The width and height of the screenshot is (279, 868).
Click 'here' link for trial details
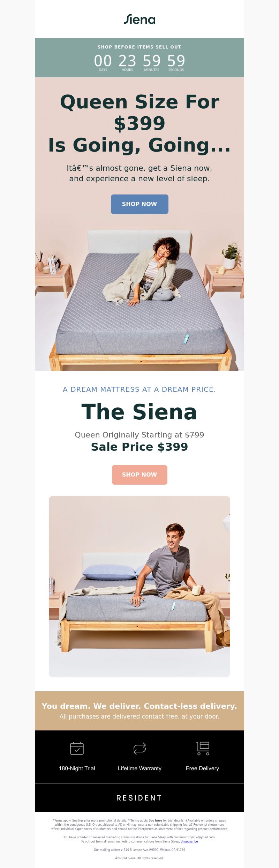tap(159, 821)
